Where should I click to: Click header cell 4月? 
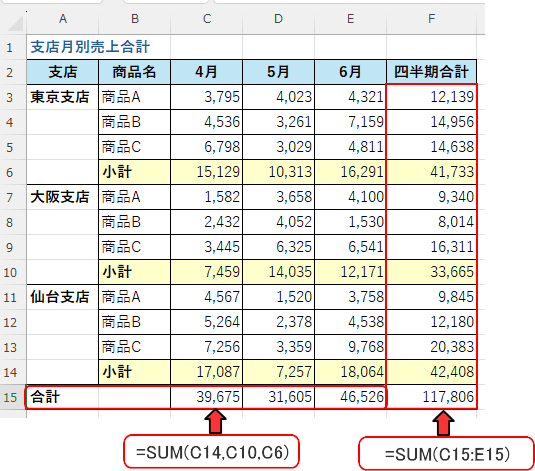[x=206, y=72]
